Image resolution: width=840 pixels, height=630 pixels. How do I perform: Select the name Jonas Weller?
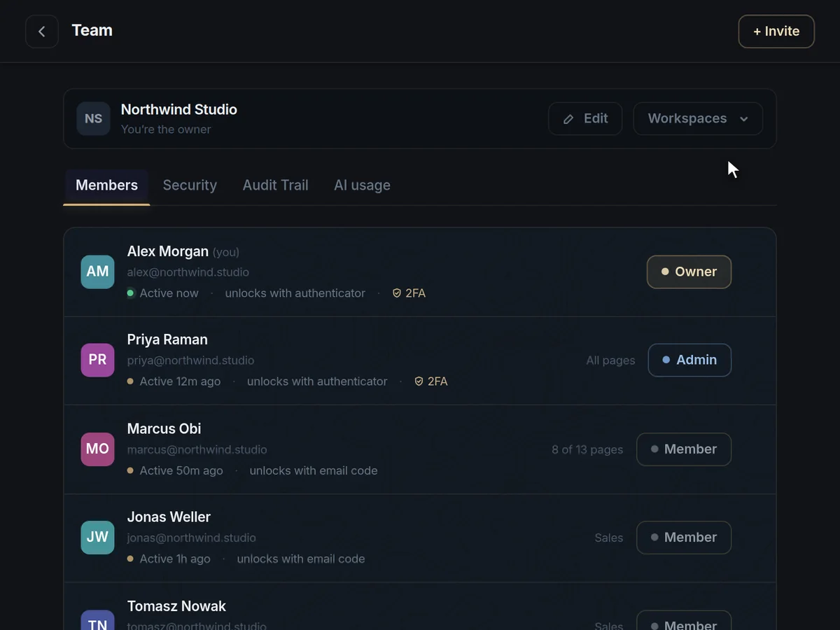click(169, 517)
